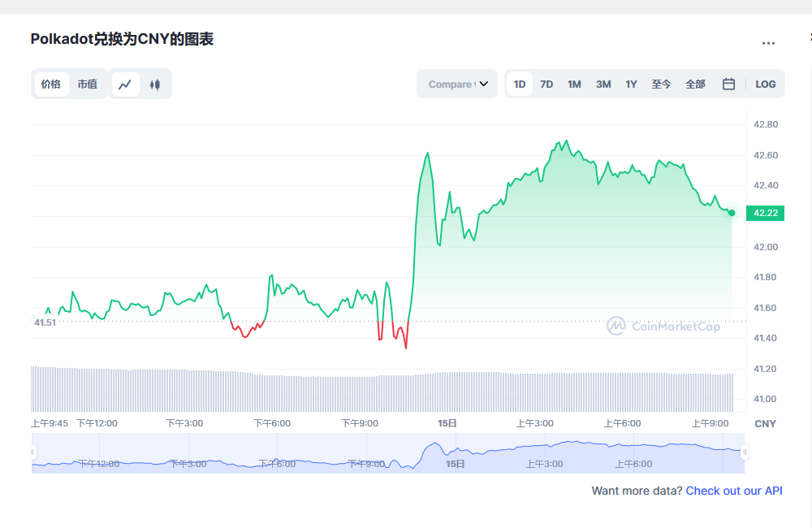812x528 pixels.
Task: Open the calendar date range picker
Action: 728,84
